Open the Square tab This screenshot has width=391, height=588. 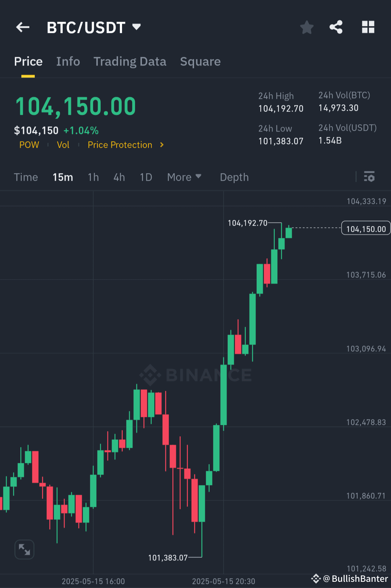200,62
